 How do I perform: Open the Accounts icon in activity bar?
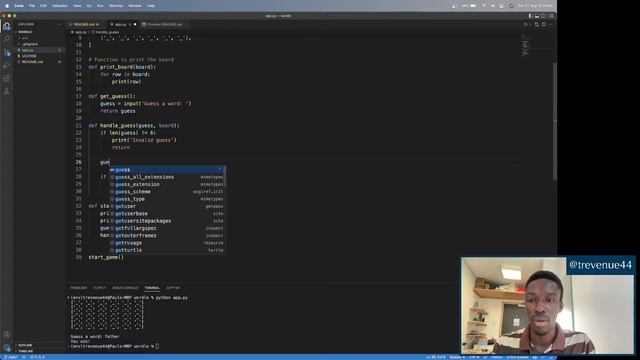[x=7, y=335]
